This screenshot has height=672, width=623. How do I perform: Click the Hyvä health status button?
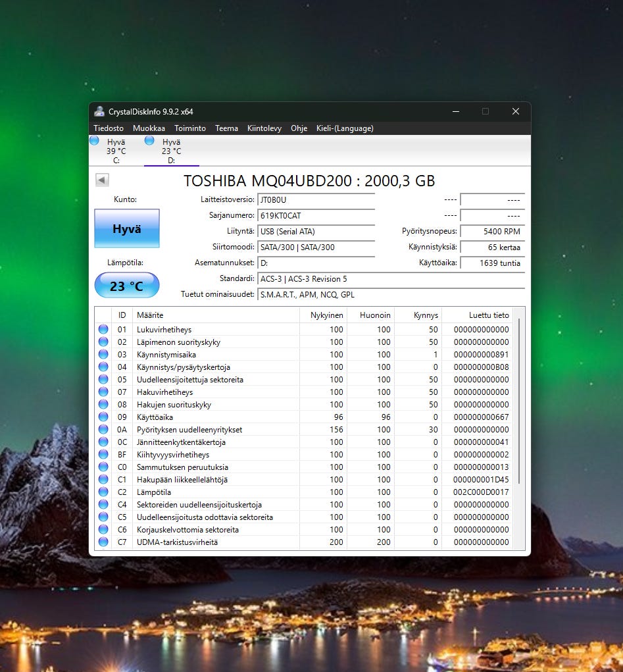point(127,228)
